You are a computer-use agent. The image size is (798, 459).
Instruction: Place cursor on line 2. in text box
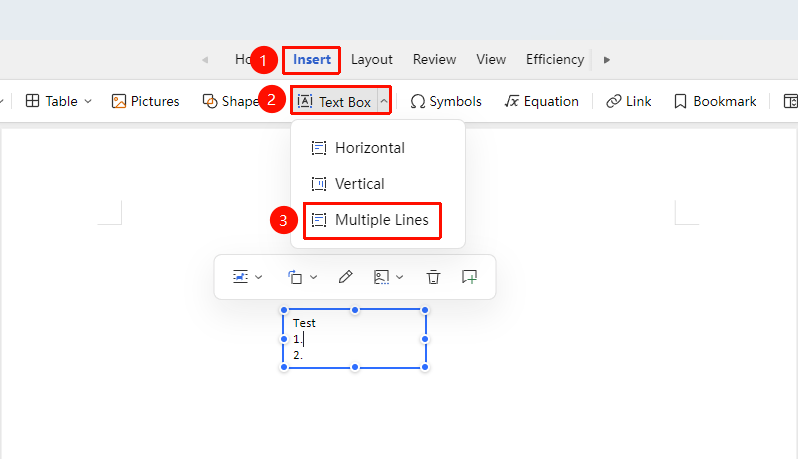pyautogui.click(x=298, y=355)
